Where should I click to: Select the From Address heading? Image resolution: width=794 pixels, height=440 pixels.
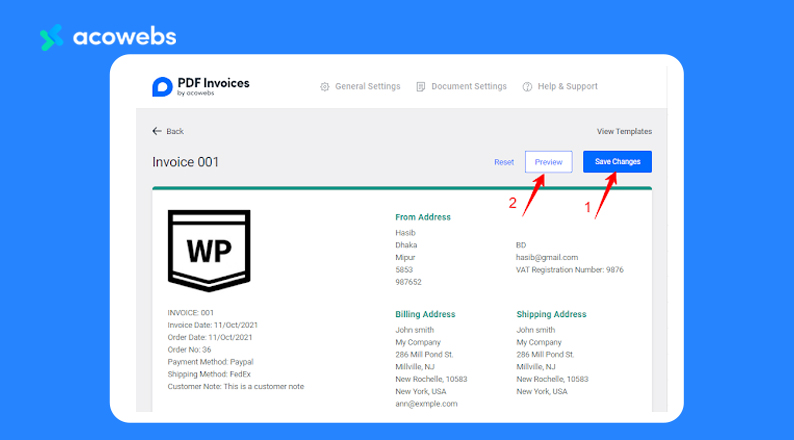pyautogui.click(x=423, y=217)
